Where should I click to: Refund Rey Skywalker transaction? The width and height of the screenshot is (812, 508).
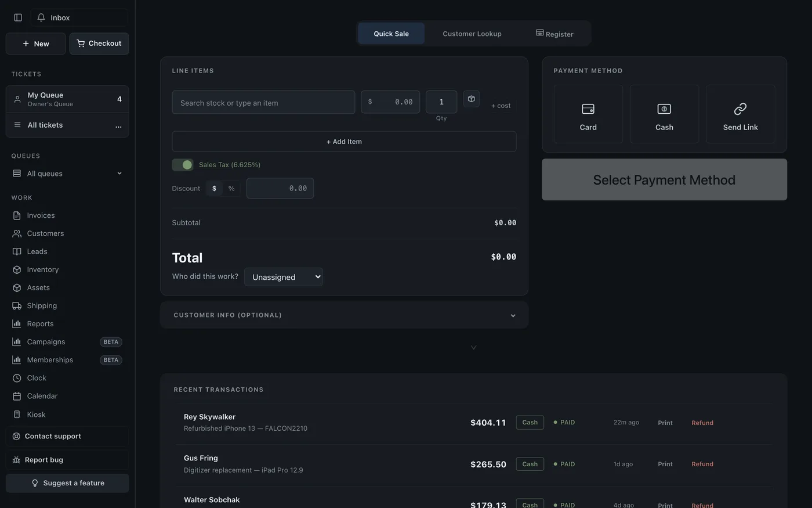click(x=702, y=423)
